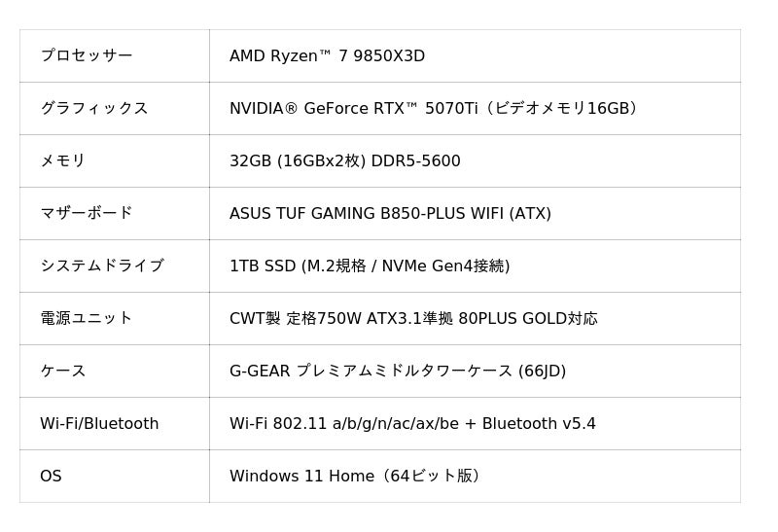778x532 pixels.
Task: Click the Bluetooth v5.4 text
Action: 539,423
